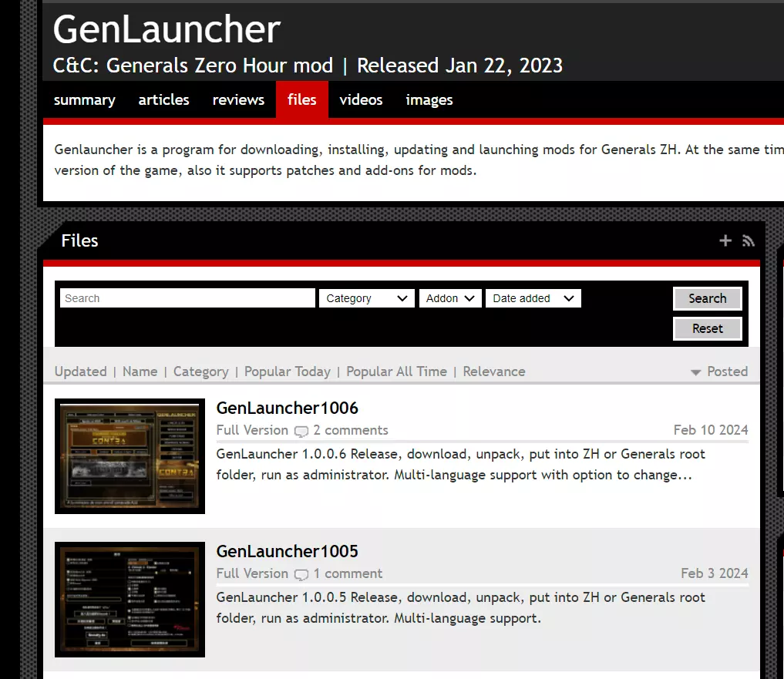Open GenLauncher1005 thumbnail image
Screen dimensions: 784x679
point(130,600)
